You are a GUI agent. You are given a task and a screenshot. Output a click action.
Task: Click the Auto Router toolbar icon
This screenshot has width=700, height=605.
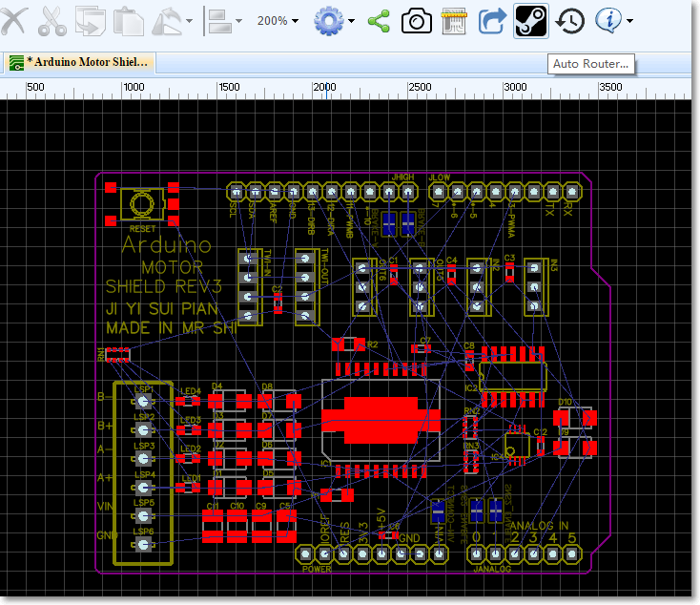click(x=531, y=21)
